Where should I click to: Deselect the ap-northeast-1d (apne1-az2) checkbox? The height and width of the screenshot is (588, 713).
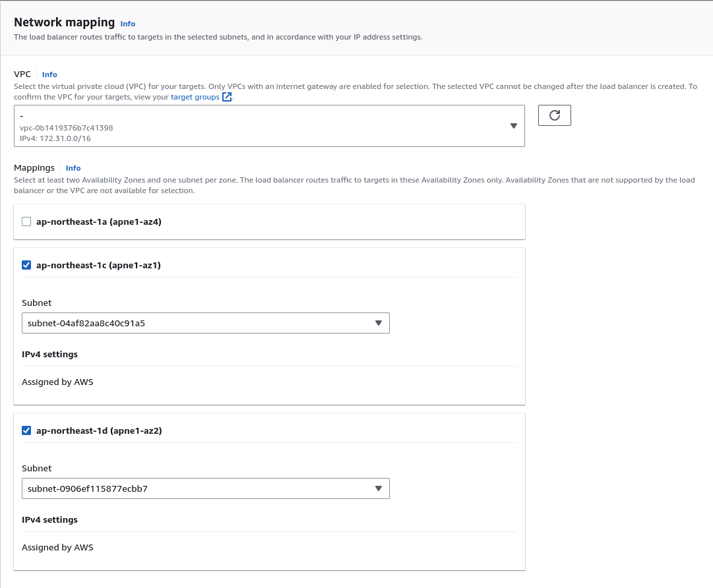coord(26,430)
